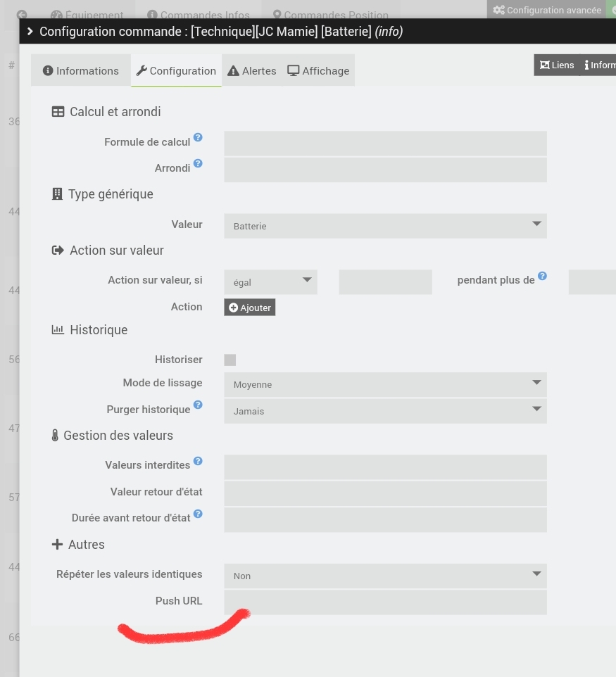Open the Purger historique dropdown
Screen dimensions: 616x677
pos(384,410)
